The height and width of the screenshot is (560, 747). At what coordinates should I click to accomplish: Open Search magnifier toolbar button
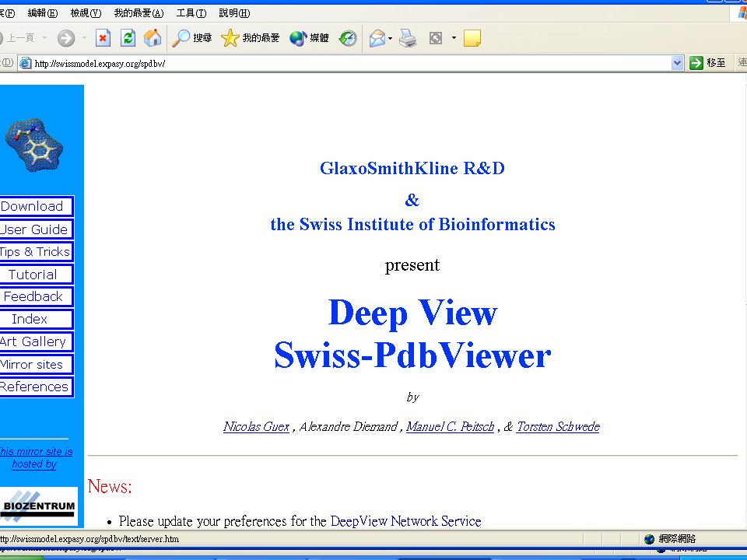coord(191,38)
